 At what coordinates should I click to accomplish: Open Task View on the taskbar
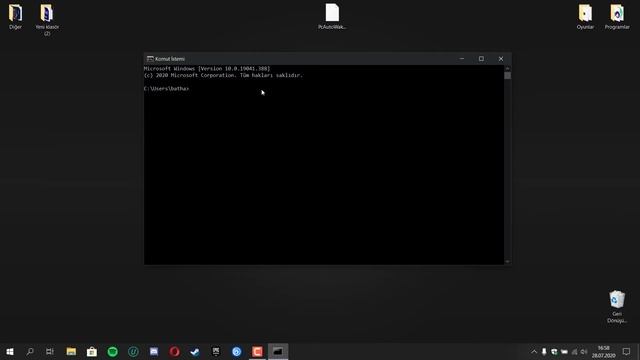pyautogui.click(x=50, y=351)
